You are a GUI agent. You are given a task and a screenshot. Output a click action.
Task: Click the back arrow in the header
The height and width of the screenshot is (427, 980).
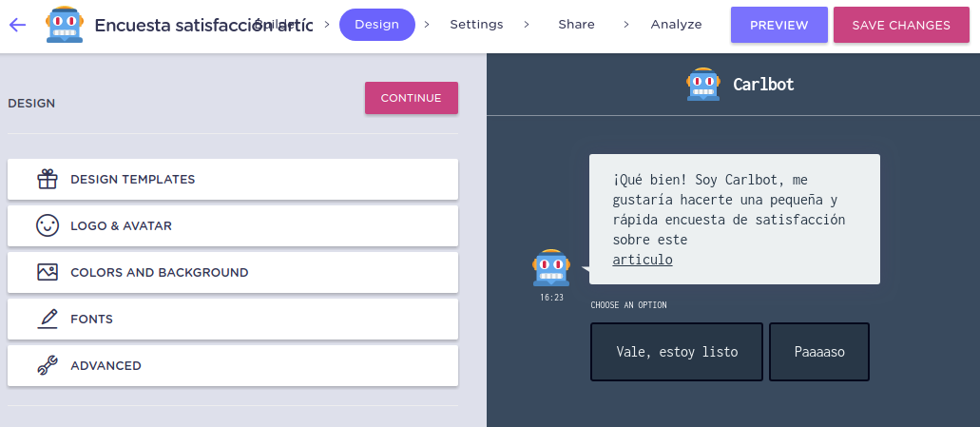pos(18,25)
